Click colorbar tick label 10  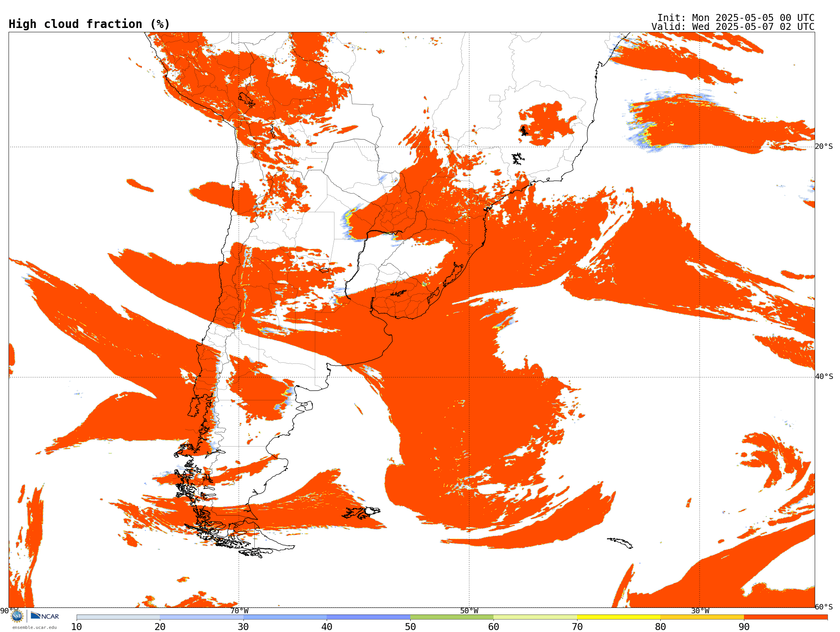click(x=77, y=627)
